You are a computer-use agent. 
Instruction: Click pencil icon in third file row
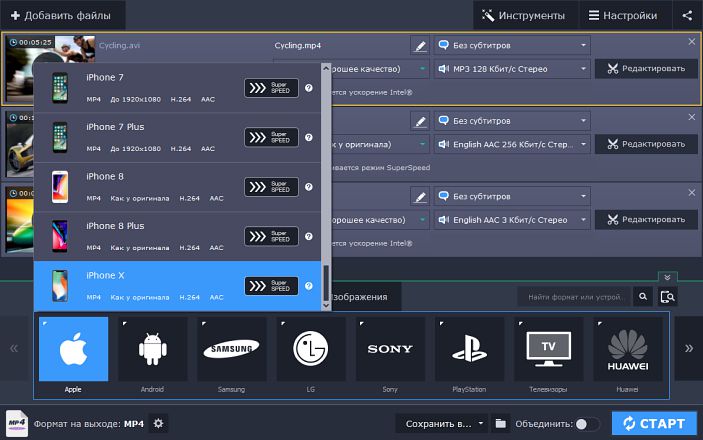(x=420, y=196)
